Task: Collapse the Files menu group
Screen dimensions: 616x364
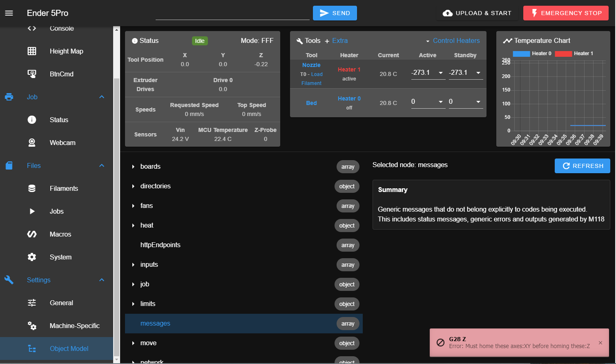Action: pos(102,165)
